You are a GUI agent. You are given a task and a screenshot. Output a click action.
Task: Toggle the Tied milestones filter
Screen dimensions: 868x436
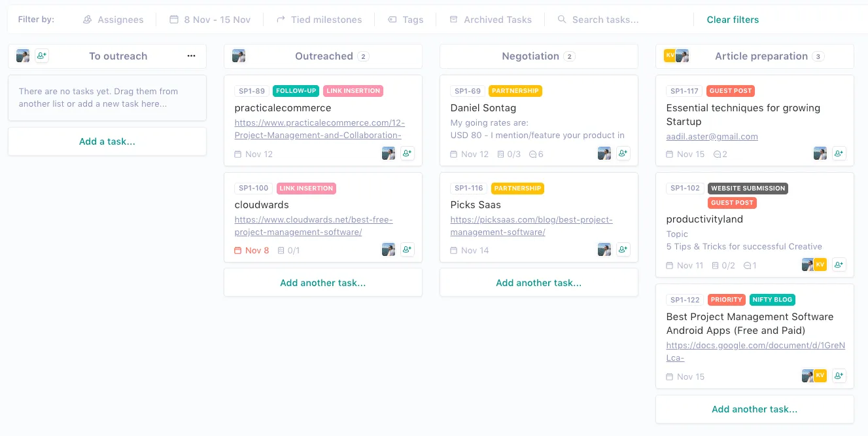click(319, 20)
